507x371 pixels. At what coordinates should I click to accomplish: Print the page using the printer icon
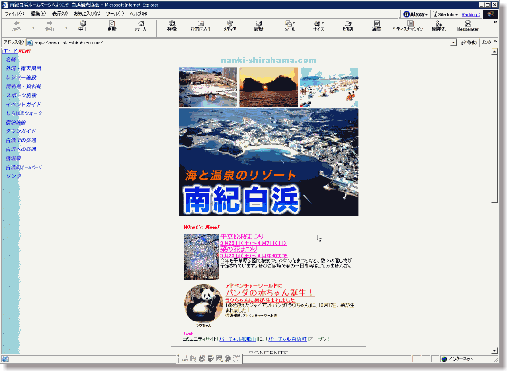348,26
